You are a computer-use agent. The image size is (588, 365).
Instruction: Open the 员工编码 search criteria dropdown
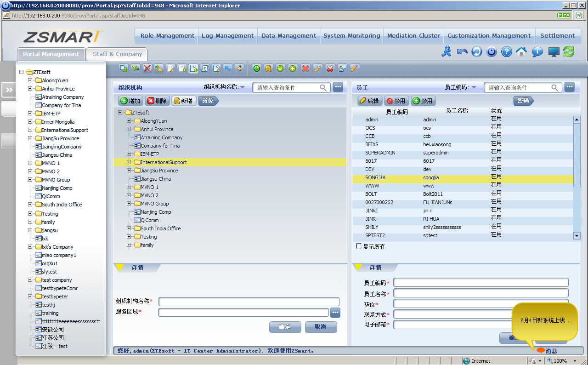coord(474,87)
